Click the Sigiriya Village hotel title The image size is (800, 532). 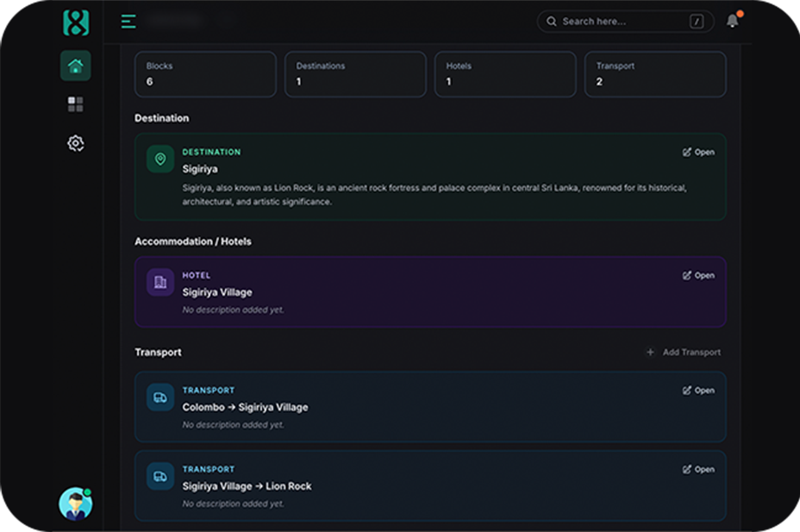coord(217,292)
